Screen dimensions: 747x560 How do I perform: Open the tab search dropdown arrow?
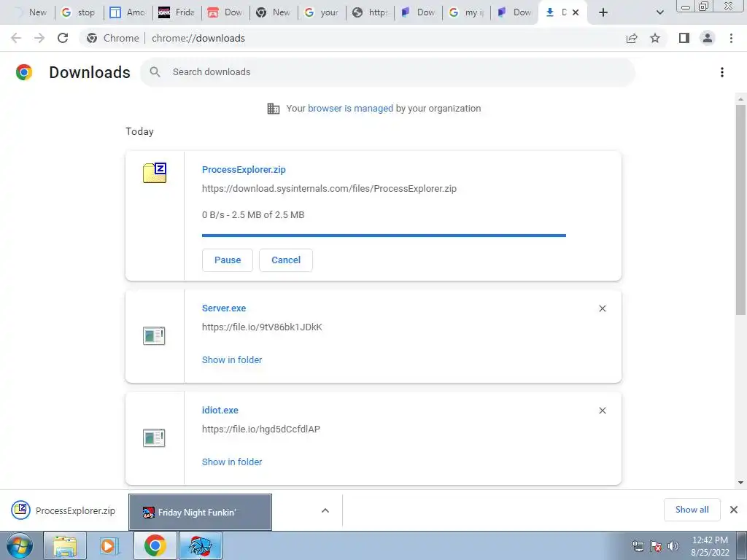coord(659,12)
